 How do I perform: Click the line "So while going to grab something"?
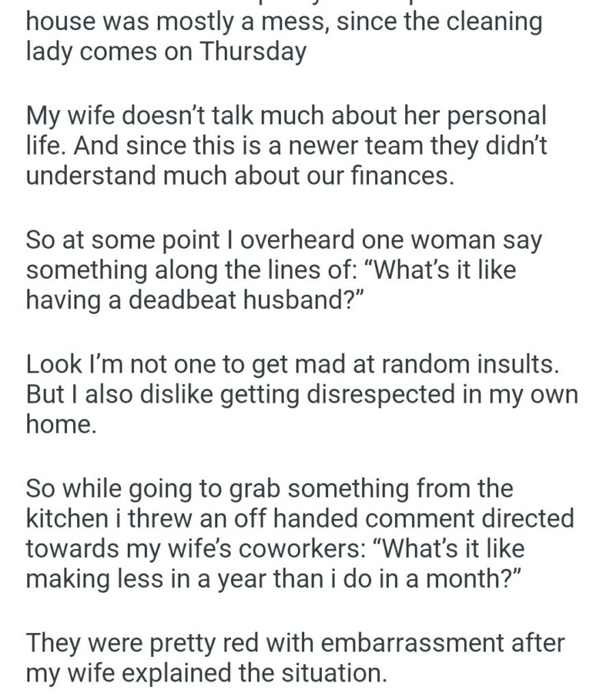click(x=269, y=489)
